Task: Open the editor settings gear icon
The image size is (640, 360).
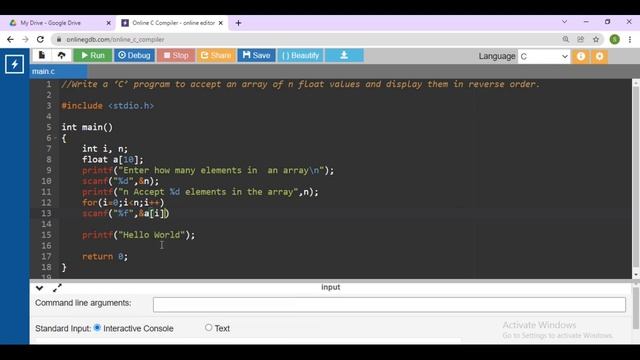Action: point(599,56)
